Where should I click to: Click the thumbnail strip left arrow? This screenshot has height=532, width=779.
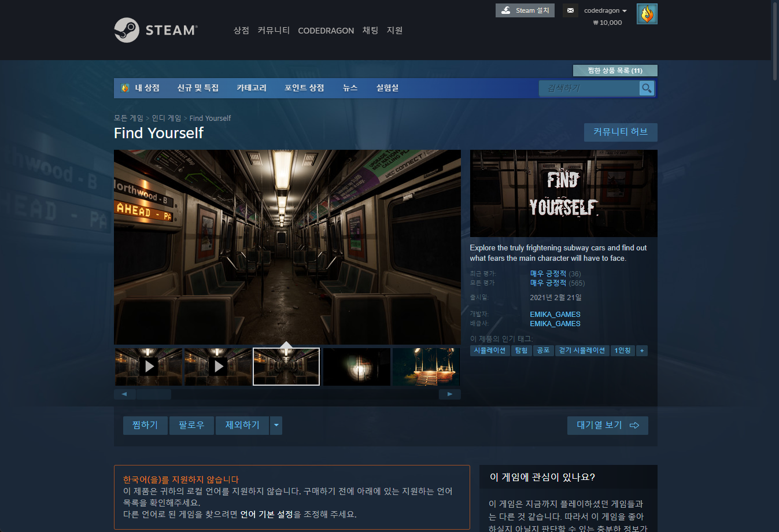(125, 394)
